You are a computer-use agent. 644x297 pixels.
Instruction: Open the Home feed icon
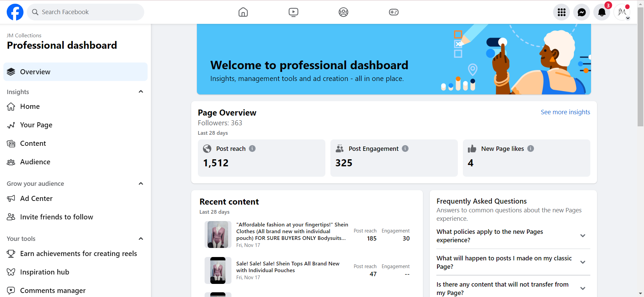coord(243,12)
